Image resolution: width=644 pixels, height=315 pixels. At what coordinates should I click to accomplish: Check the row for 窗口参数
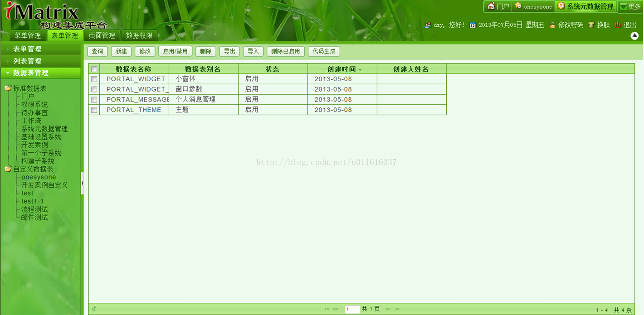(x=94, y=89)
